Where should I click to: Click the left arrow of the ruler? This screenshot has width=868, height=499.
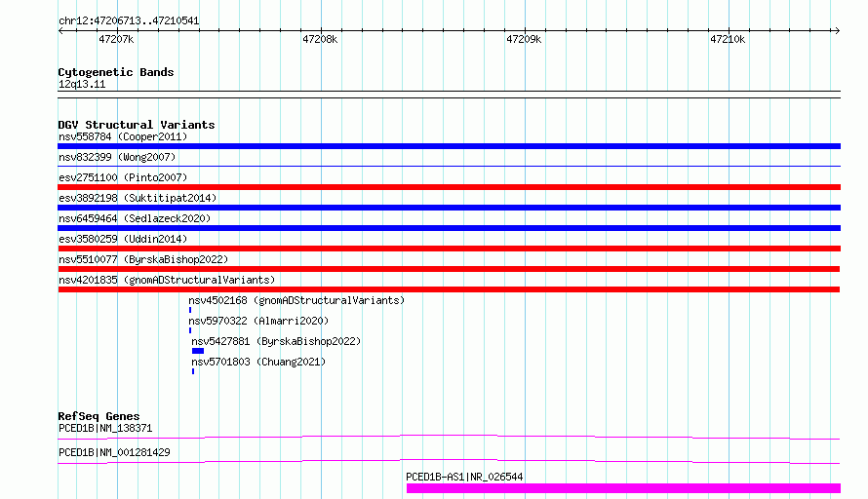point(60,30)
